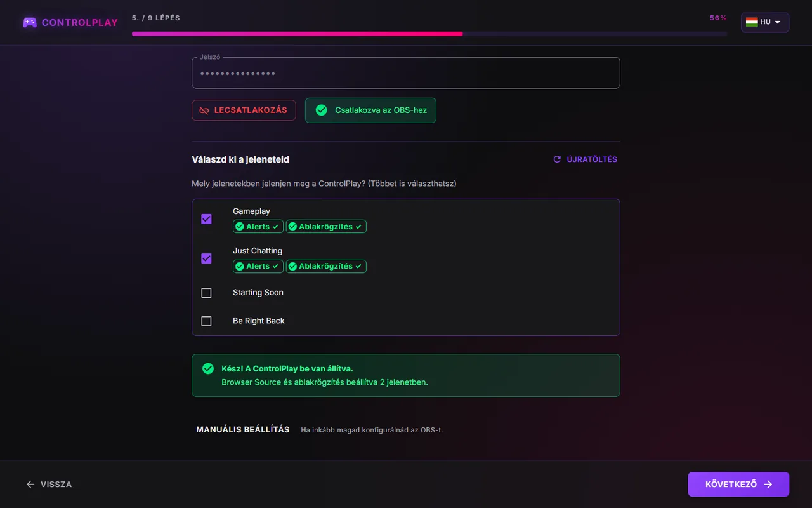The width and height of the screenshot is (812, 508).
Task: Check the Starting Soon scene checkbox
Action: [x=206, y=293]
